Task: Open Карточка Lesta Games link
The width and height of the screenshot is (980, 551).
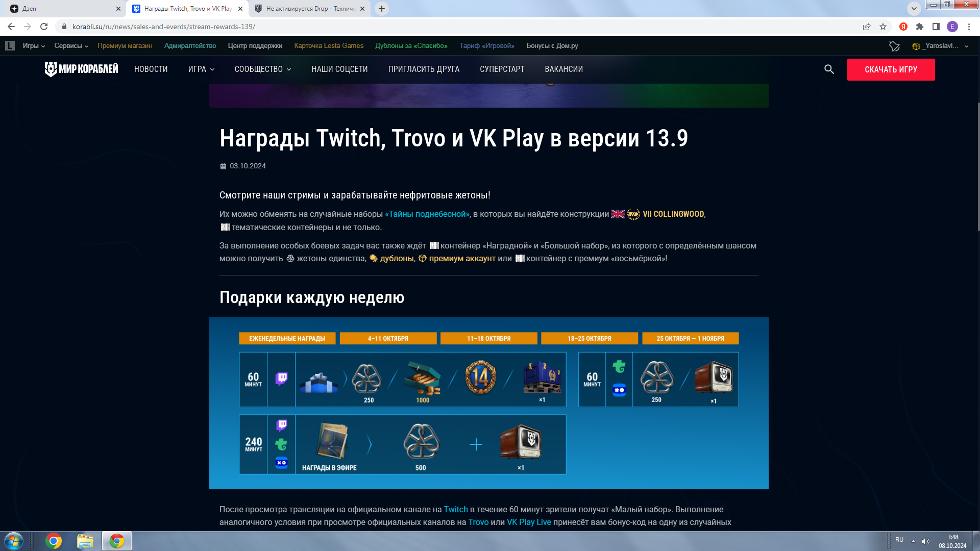Action: [x=329, y=45]
